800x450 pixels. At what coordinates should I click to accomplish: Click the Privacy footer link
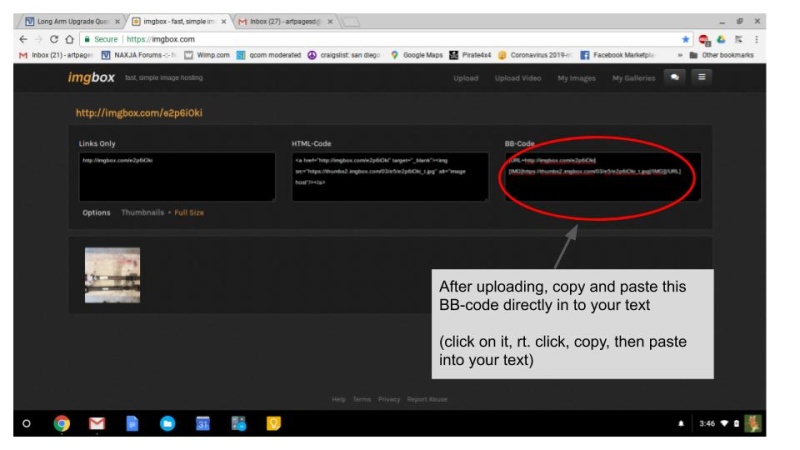389,399
